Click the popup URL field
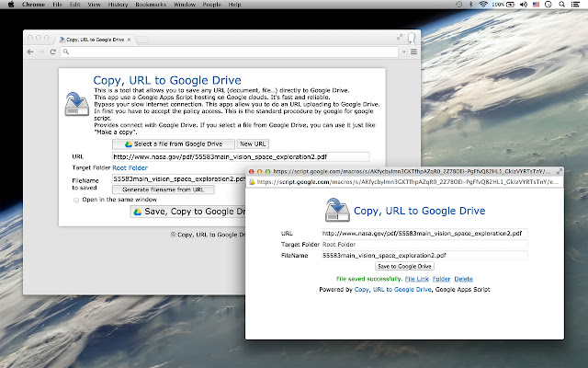Viewport: 588px width, 368px height. [424, 233]
